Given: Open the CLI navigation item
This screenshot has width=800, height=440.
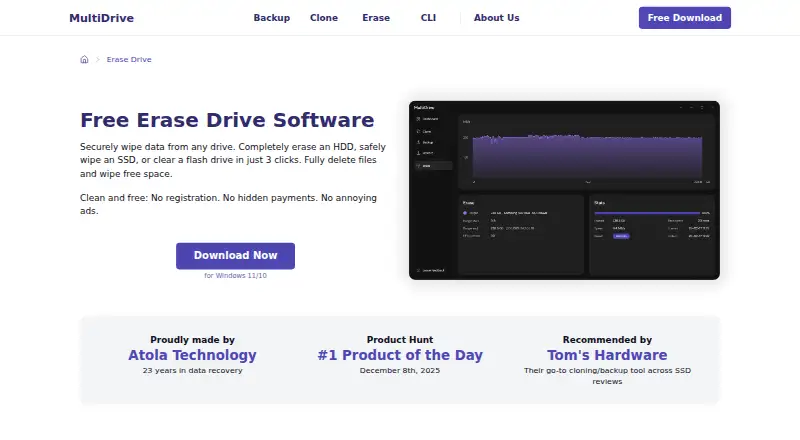Looking at the screenshot, I should (x=428, y=18).
